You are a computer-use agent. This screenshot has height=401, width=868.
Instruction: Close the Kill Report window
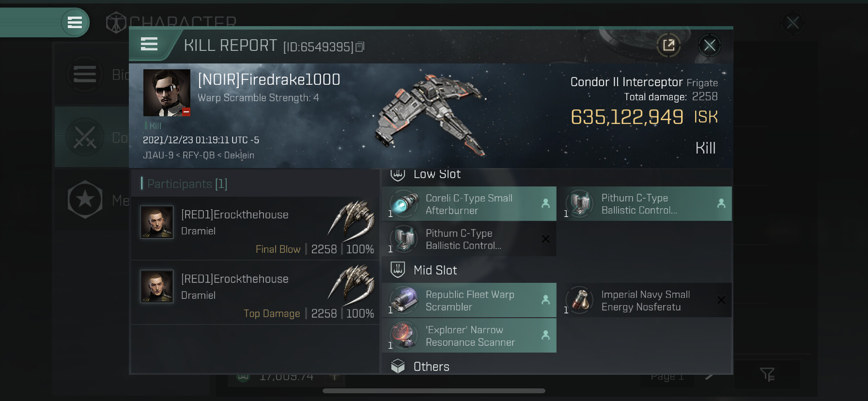point(710,46)
